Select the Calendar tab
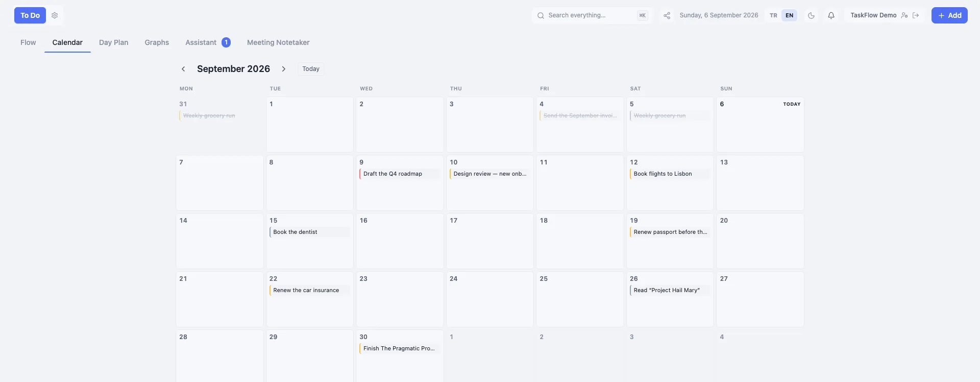 (x=67, y=42)
